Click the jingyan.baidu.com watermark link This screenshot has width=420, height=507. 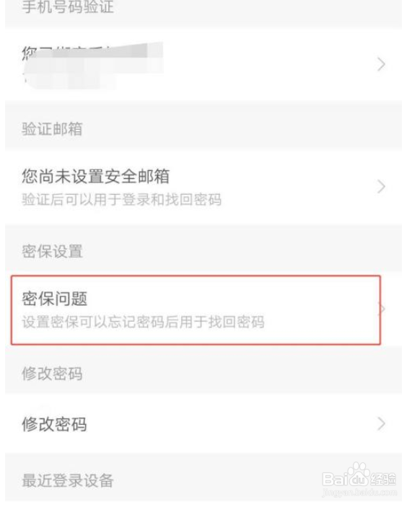pos(359,493)
